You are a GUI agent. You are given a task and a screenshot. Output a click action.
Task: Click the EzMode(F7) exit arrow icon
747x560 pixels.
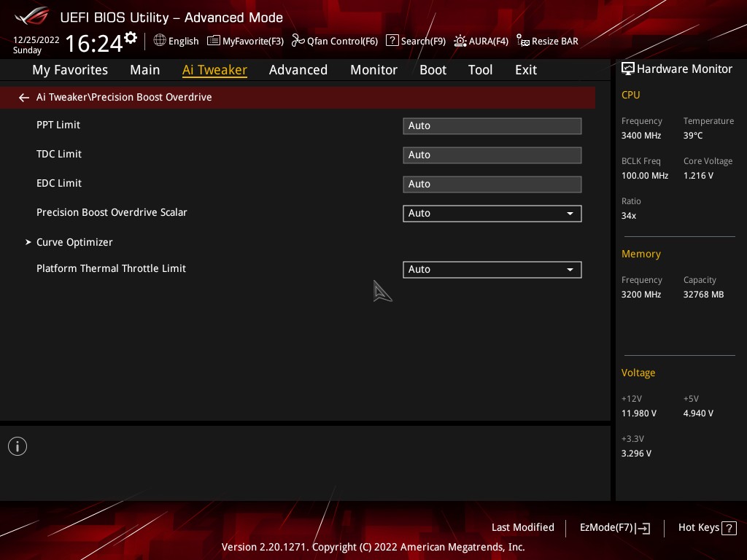click(643, 528)
